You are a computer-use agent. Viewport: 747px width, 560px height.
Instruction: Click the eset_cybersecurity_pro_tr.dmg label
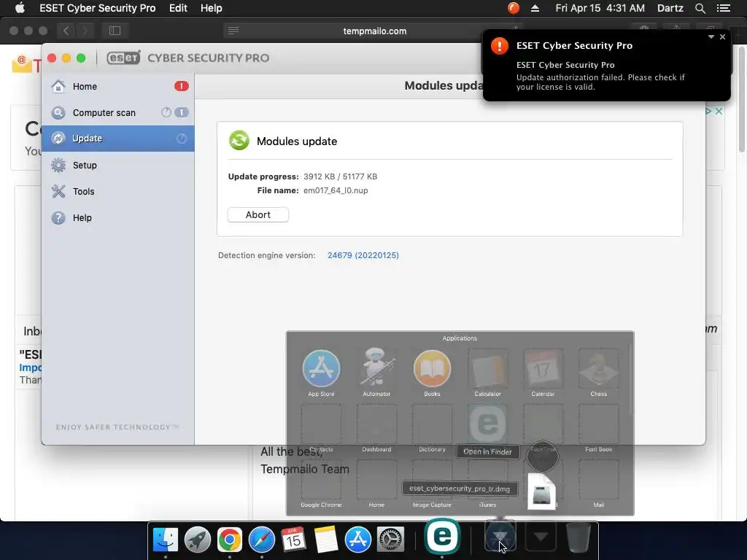point(460,489)
